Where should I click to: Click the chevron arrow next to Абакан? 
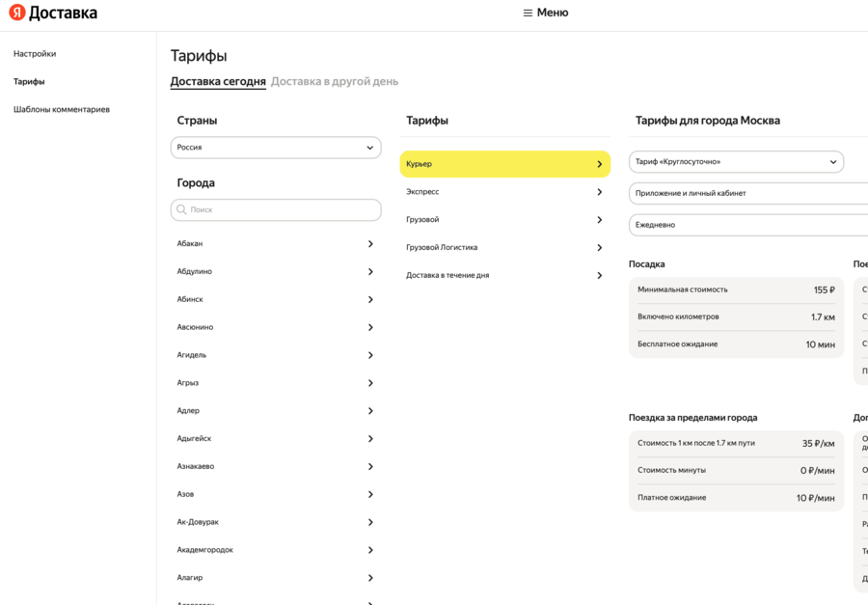pyautogui.click(x=370, y=244)
